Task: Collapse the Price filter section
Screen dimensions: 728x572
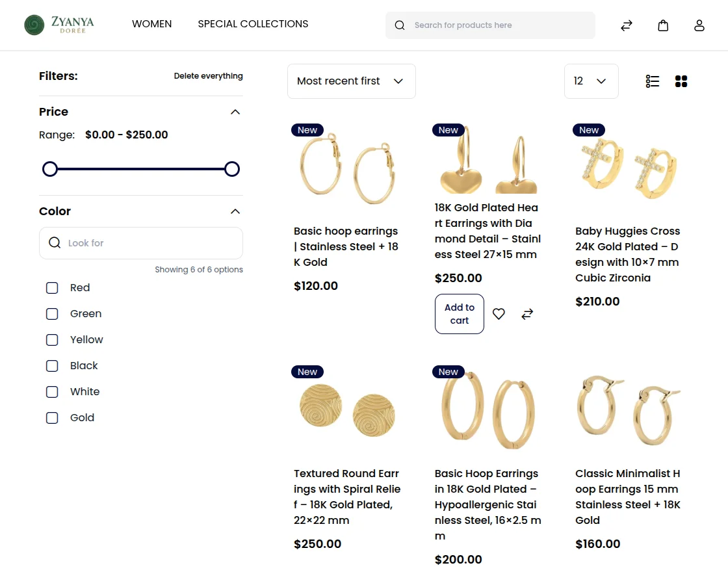Action: pos(235,112)
